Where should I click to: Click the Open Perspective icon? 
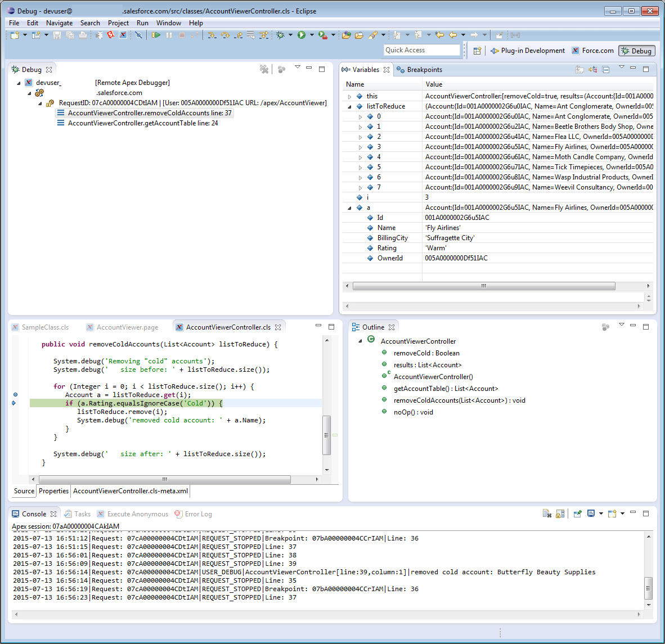477,51
